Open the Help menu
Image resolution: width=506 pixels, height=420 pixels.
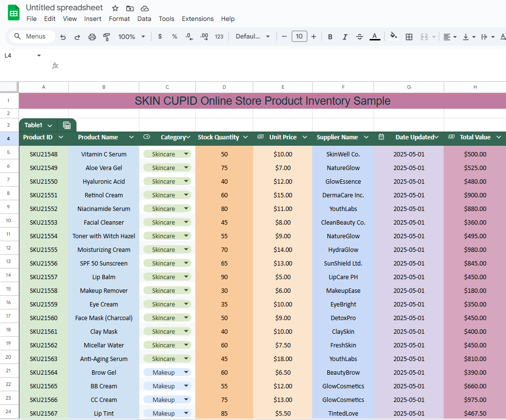tap(227, 19)
